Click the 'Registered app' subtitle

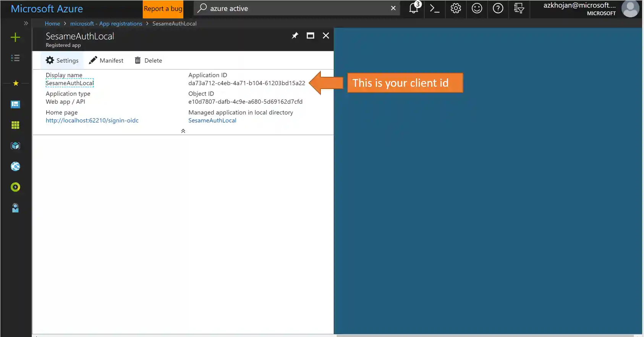point(63,45)
